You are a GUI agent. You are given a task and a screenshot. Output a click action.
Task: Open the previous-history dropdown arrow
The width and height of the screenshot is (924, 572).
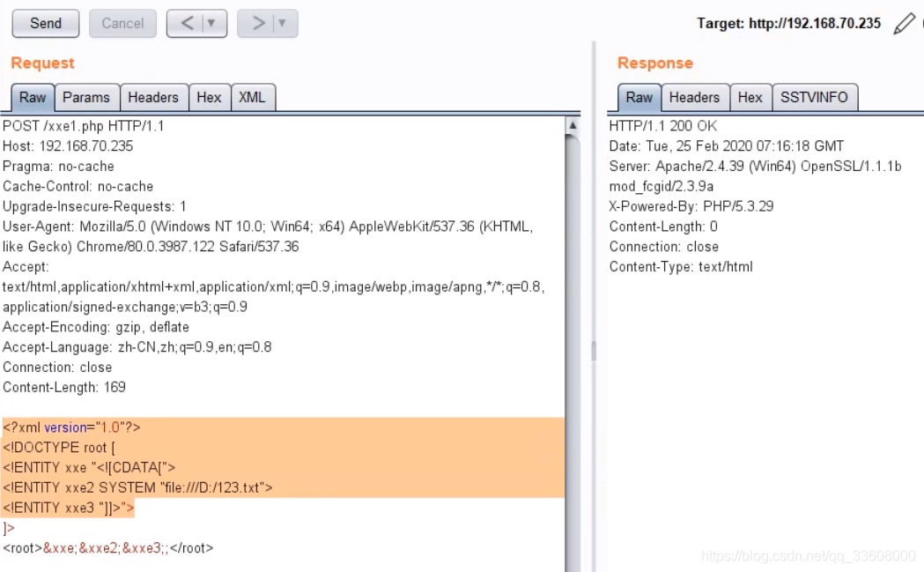pos(211,24)
